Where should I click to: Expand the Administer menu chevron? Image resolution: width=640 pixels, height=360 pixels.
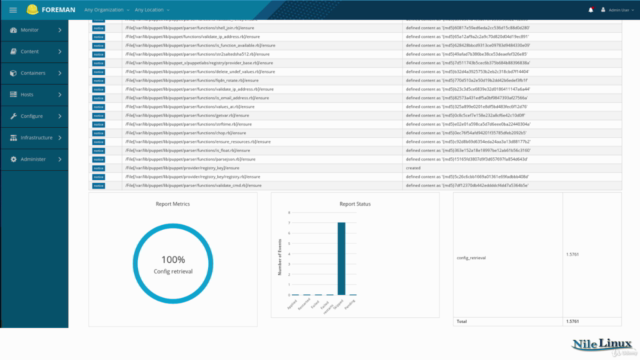click(60, 159)
